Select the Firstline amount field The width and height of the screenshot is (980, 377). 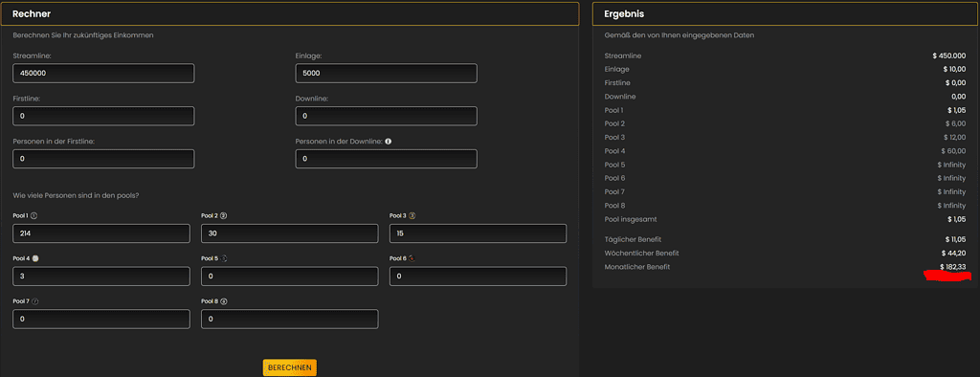[103, 116]
